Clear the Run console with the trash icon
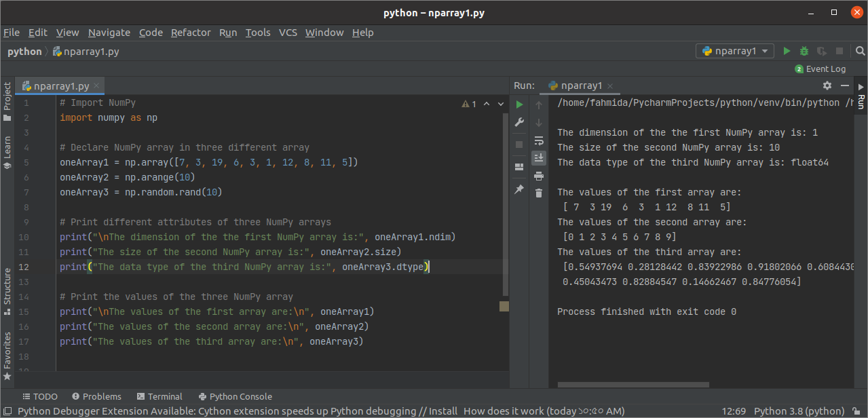The image size is (868, 418). coord(538,193)
